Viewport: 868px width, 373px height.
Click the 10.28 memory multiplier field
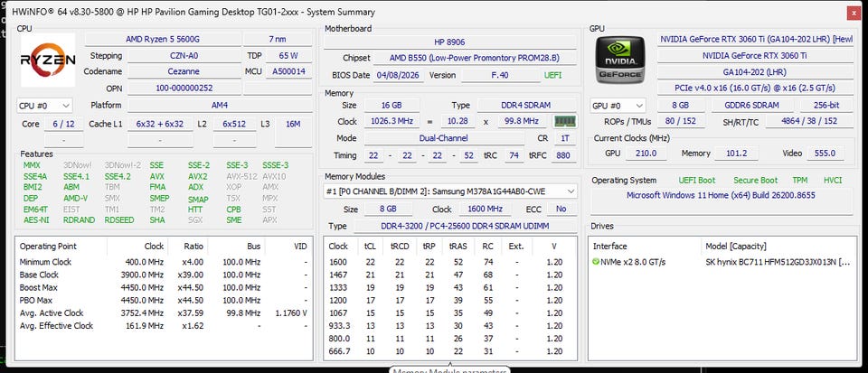pos(458,122)
